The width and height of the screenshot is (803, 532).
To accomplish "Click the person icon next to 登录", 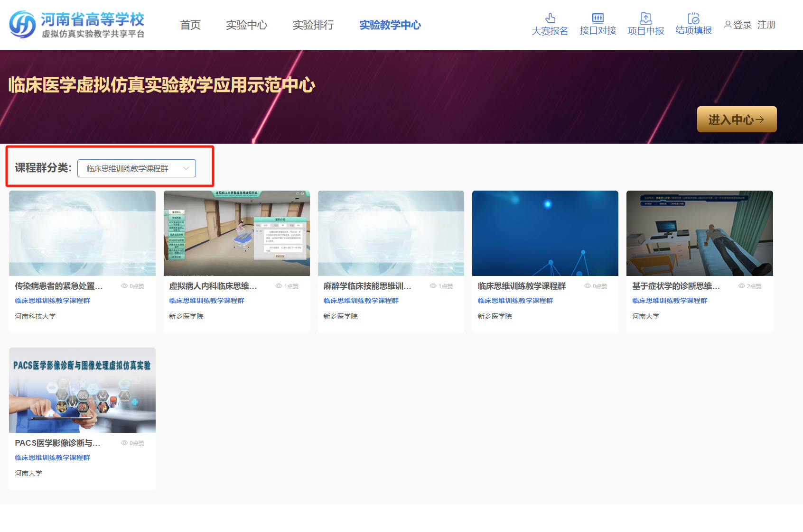I will click(728, 25).
